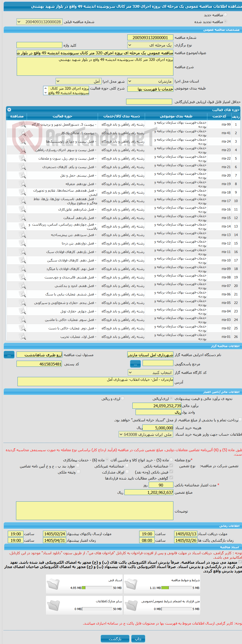
Task: Open the اسناد فنی documents folder icon
Action: (53, 584)
